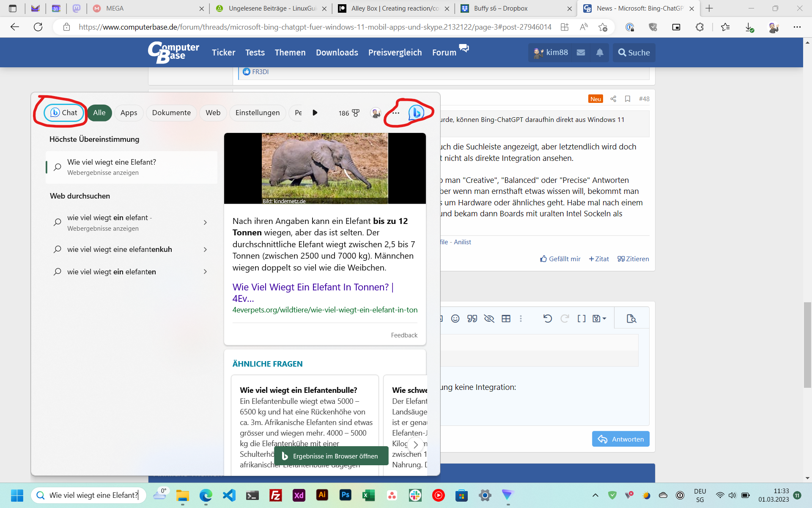Click the Antworten reply button

620,439
